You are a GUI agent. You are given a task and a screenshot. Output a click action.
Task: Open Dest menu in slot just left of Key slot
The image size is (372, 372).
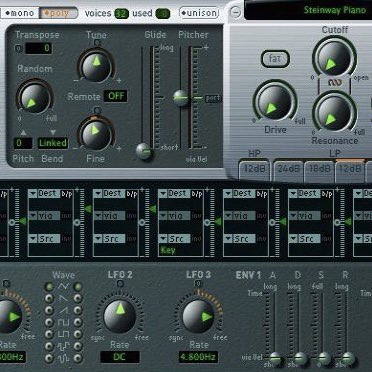pos(110,194)
